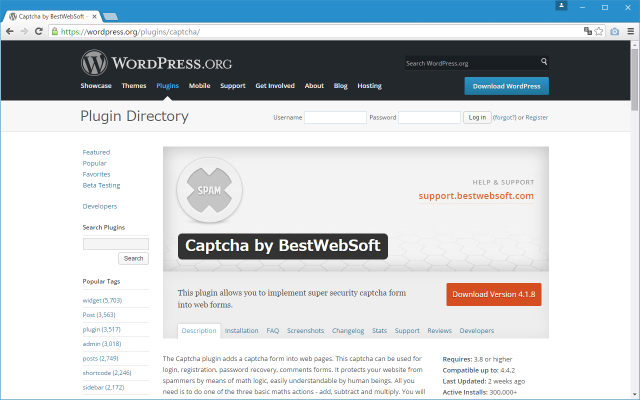The width and height of the screenshot is (640, 400).
Task: Click the Password input field
Action: coord(429,118)
